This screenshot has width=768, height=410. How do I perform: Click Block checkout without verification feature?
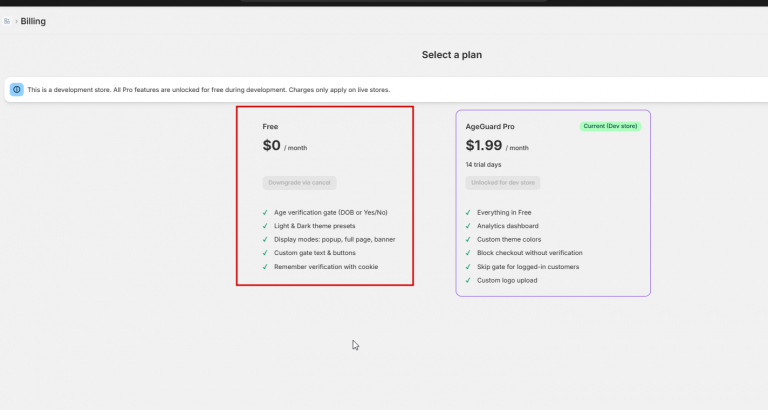(x=529, y=253)
